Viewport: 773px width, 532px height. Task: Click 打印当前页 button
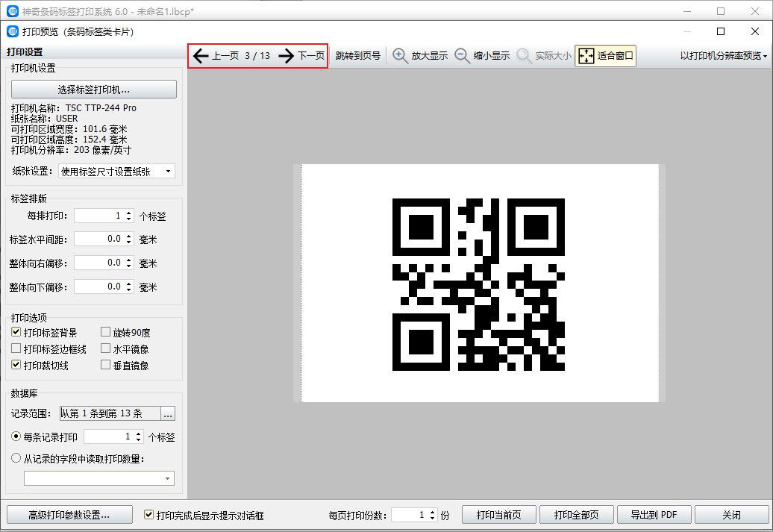(499, 516)
